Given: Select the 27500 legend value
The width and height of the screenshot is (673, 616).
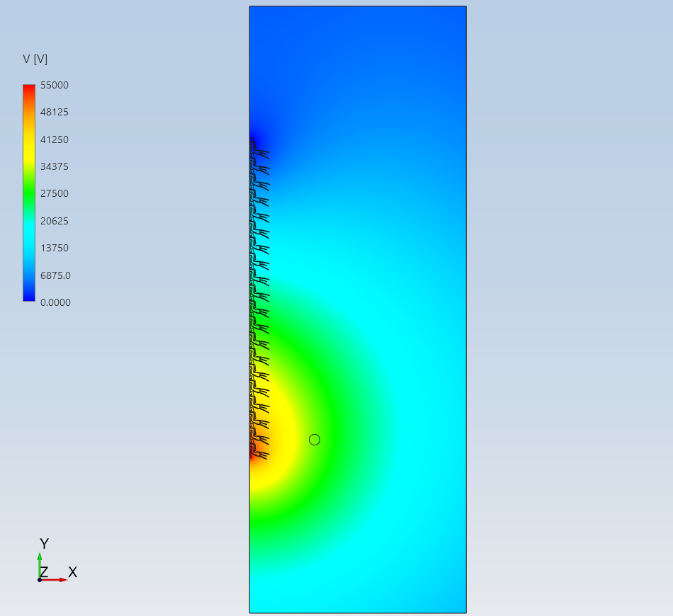Looking at the screenshot, I should point(55,193).
